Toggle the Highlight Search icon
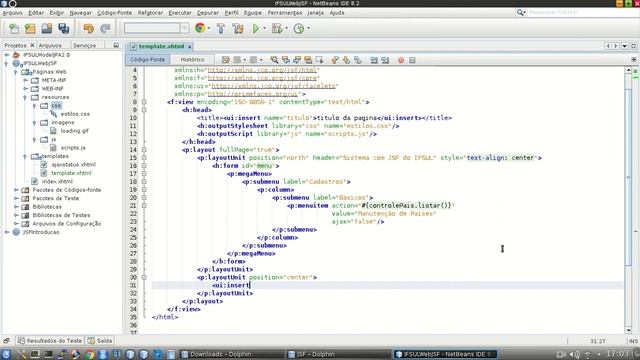This screenshot has width=640, height=360. [x=308, y=60]
